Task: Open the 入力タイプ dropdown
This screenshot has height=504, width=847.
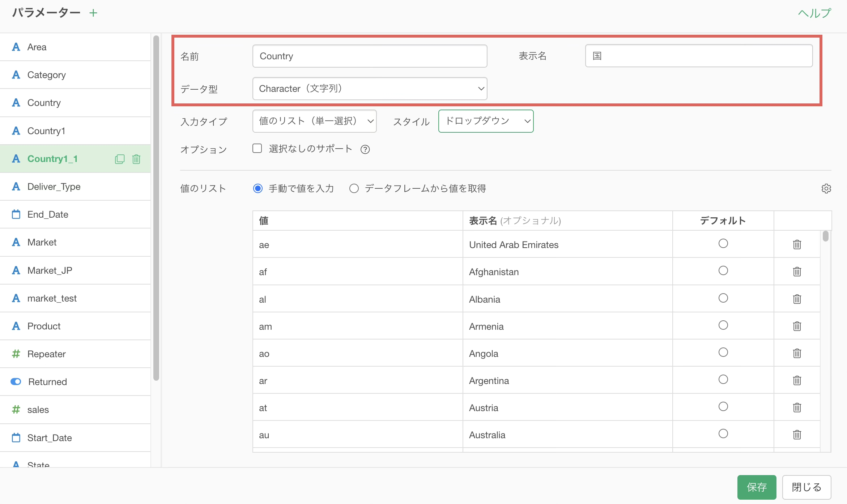Action: click(314, 121)
